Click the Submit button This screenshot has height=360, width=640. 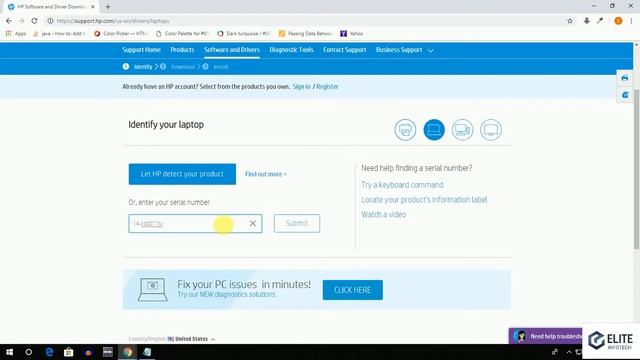pos(297,223)
